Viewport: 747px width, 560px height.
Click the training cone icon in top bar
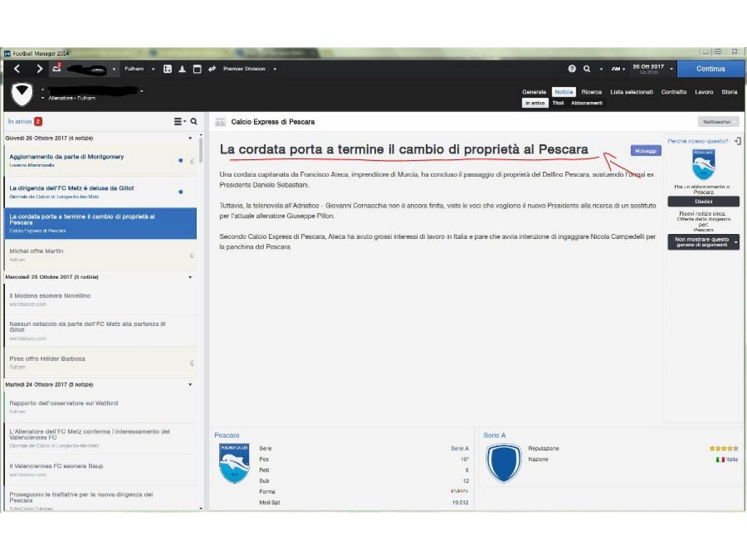coord(182,69)
